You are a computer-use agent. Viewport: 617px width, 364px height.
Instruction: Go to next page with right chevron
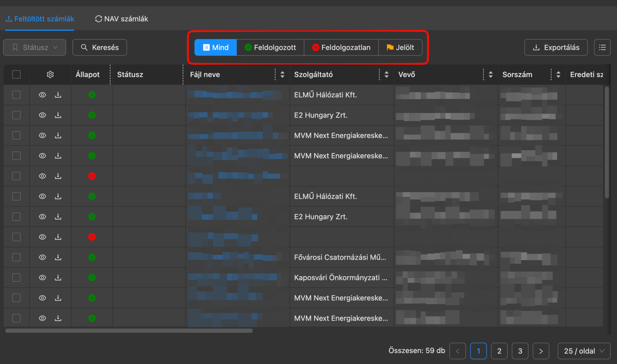pos(541,351)
